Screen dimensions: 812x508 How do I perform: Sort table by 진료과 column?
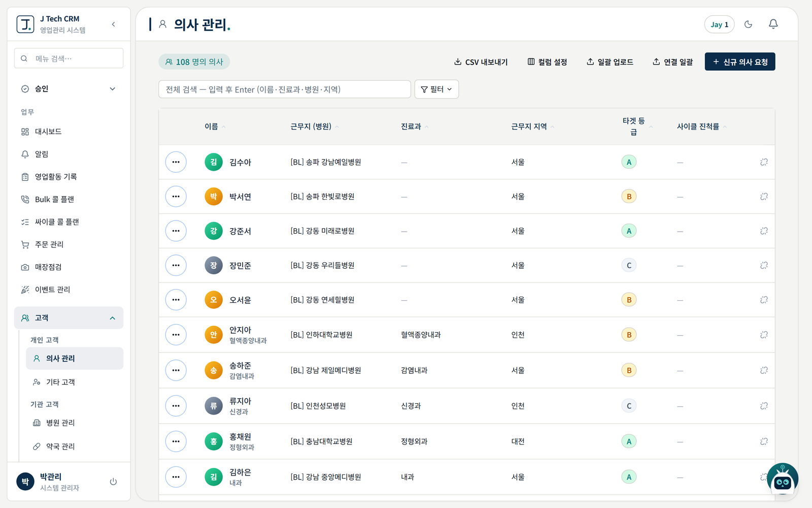tap(414, 126)
